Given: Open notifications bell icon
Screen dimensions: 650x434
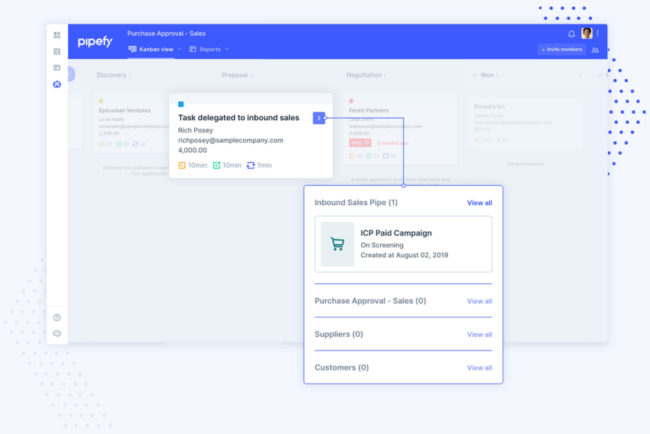Looking at the screenshot, I should pos(571,34).
